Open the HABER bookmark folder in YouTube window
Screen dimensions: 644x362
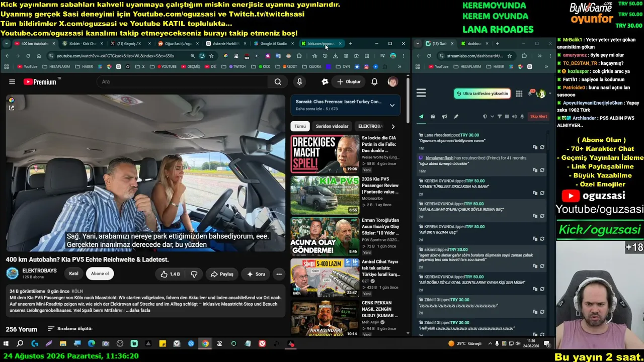pyautogui.click(x=85, y=66)
